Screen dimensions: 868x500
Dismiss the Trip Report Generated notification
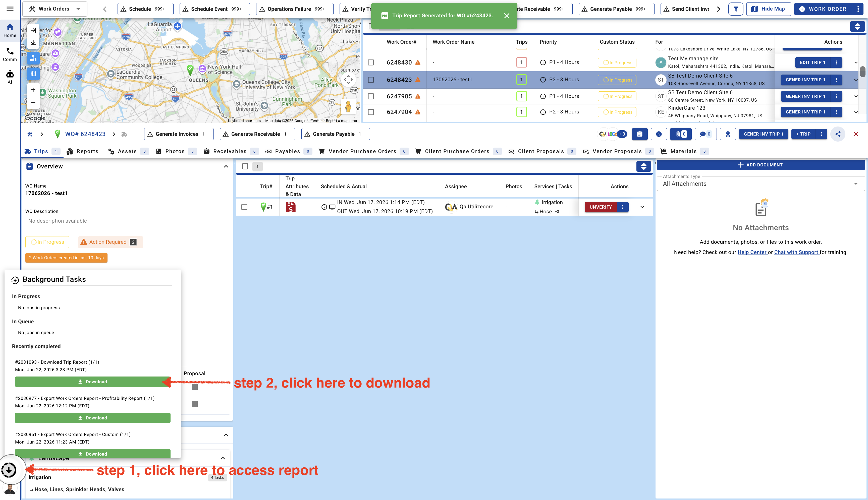point(507,16)
